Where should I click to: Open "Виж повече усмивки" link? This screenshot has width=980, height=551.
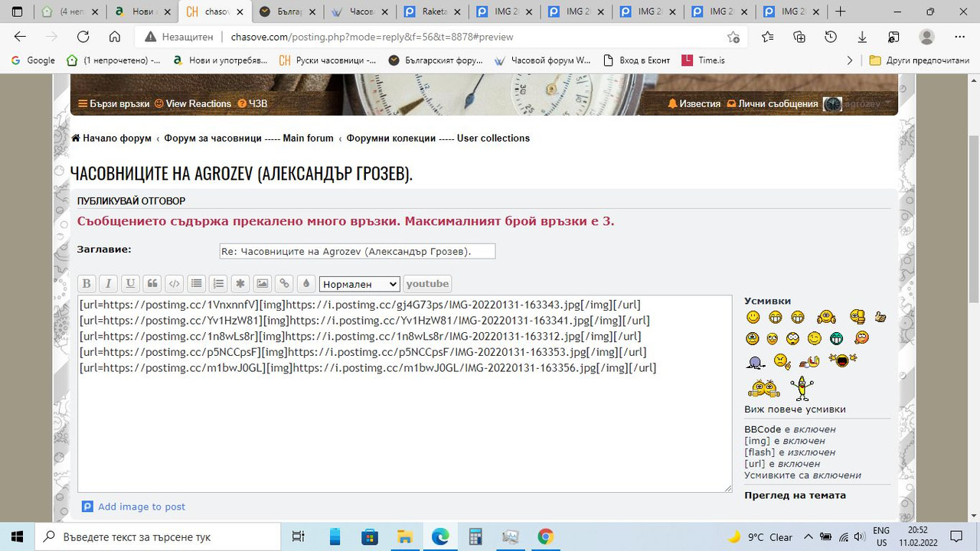795,409
